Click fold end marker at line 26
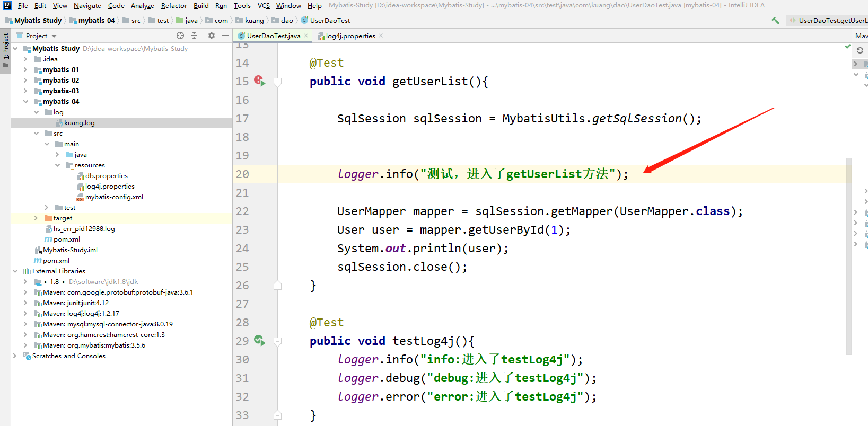The width and height of the screenshot is (868, 426). pyautogui.click(x=277, y=285)
